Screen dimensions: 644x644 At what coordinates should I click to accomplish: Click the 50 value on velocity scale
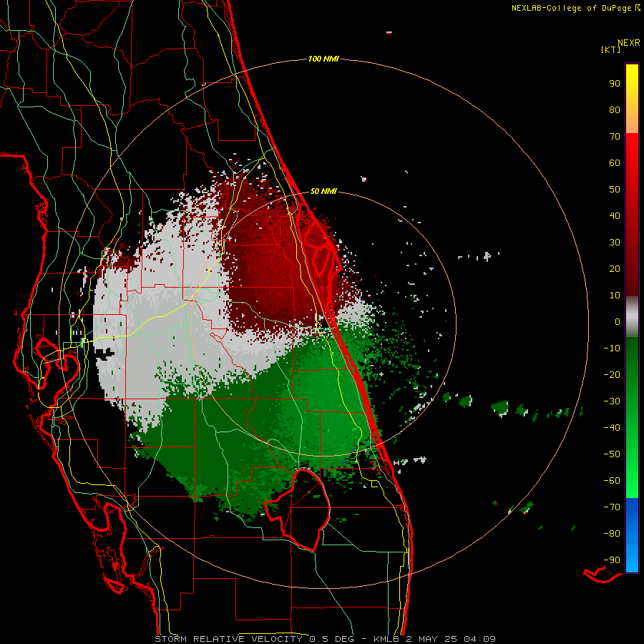click(x=615, y=190)
